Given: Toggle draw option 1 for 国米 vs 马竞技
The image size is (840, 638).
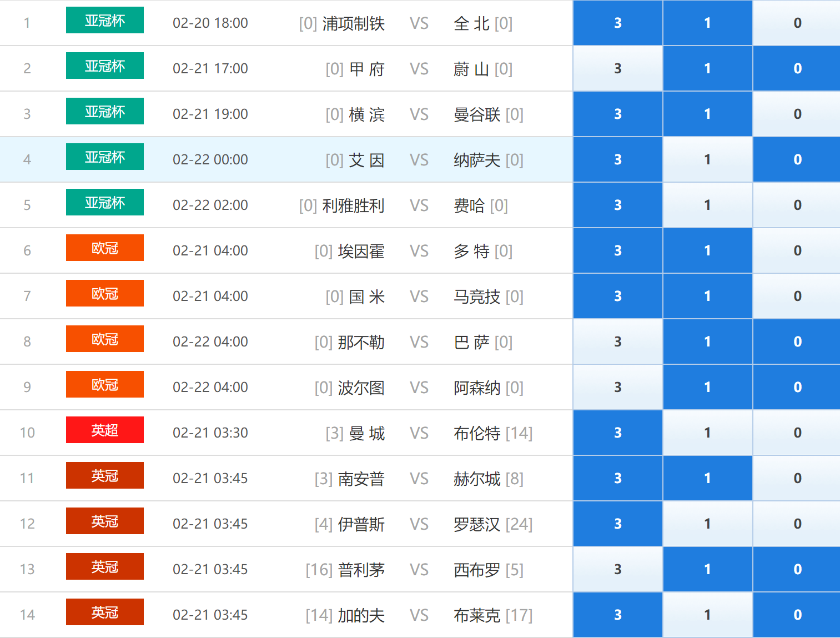Looking at the screenshot, I should pos(708,296).
